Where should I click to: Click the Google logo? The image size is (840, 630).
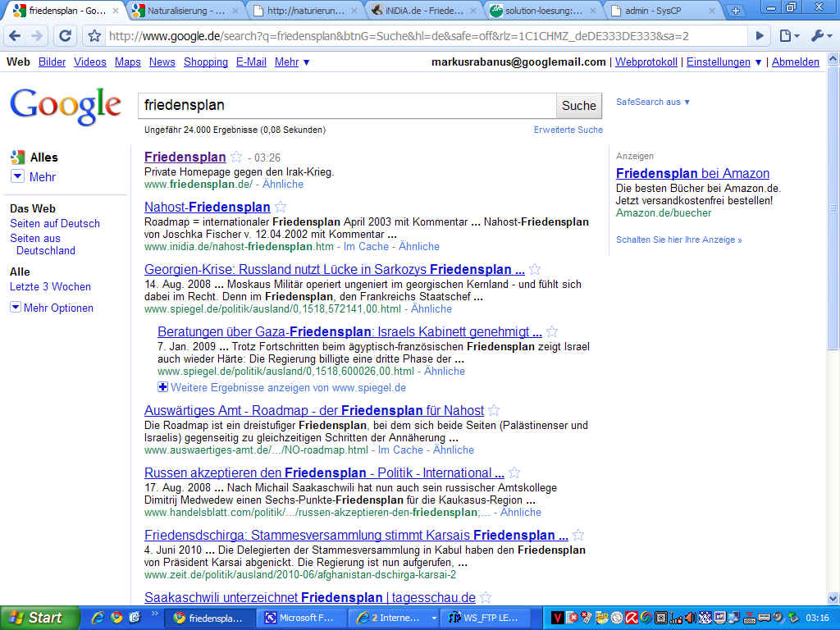pyautogui.click(x=66, y=107)
